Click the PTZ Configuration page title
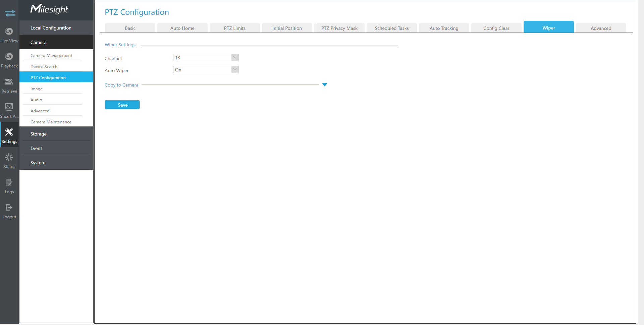The image size is (644, 325). (x=137, y=12)
